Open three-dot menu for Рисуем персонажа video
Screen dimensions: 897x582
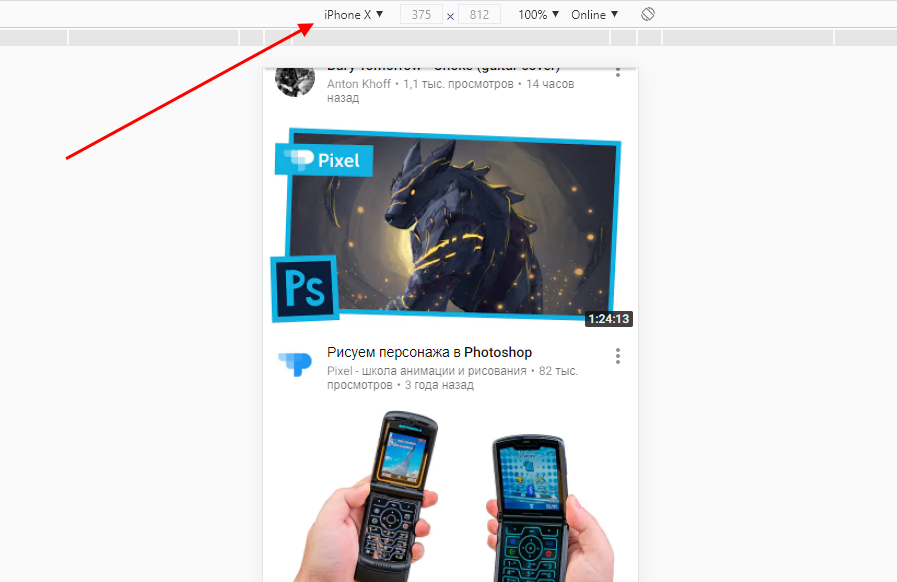(618, 357)
